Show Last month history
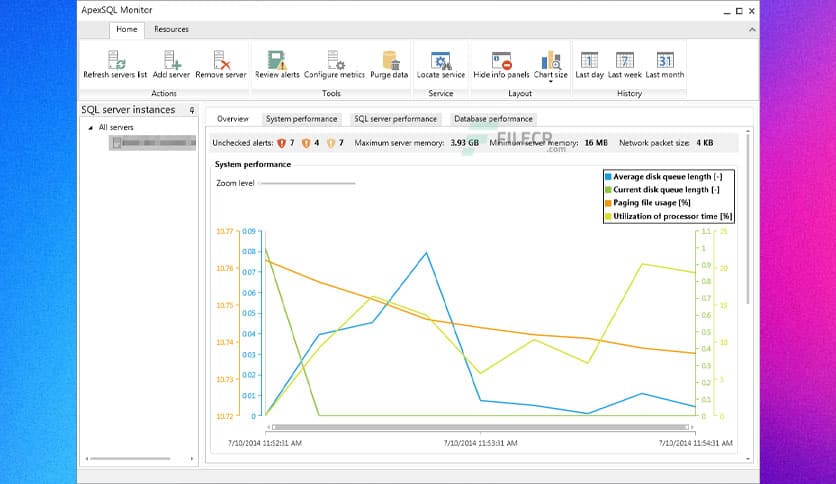836x484 pixels. (665, 64)
